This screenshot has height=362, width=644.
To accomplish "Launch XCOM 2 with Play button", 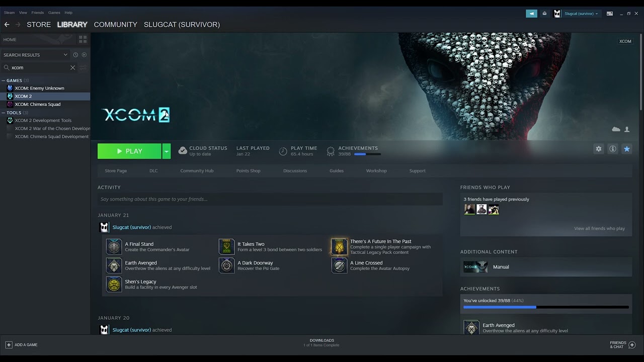I will coord(129,151).
